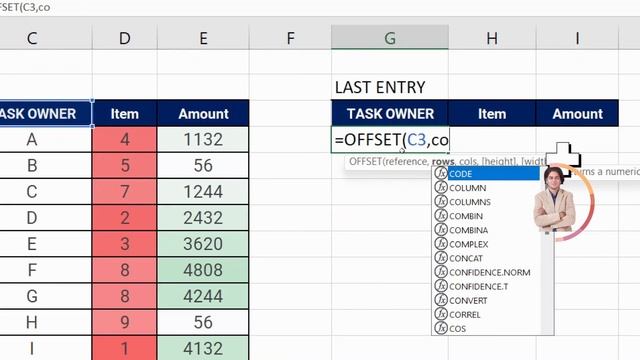This screenshot has width=640, height=360.
Task: Click task owner cell D
Action: tap(45, 218)
